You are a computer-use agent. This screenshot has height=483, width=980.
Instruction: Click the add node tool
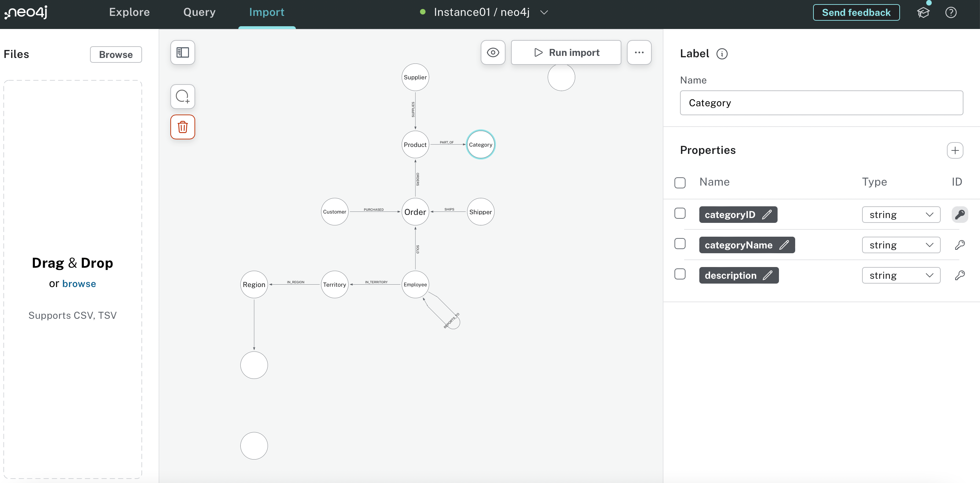click(x=183, y=97)
